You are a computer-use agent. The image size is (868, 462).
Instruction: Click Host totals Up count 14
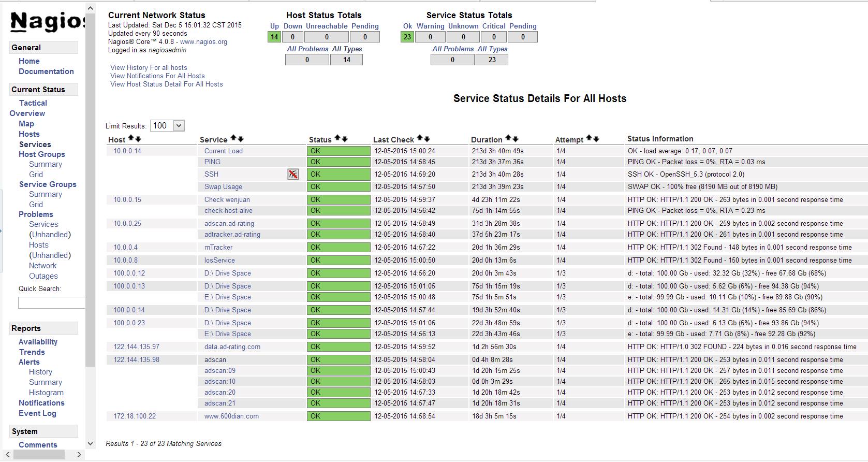pyautogui.click(x=274, y=37)
